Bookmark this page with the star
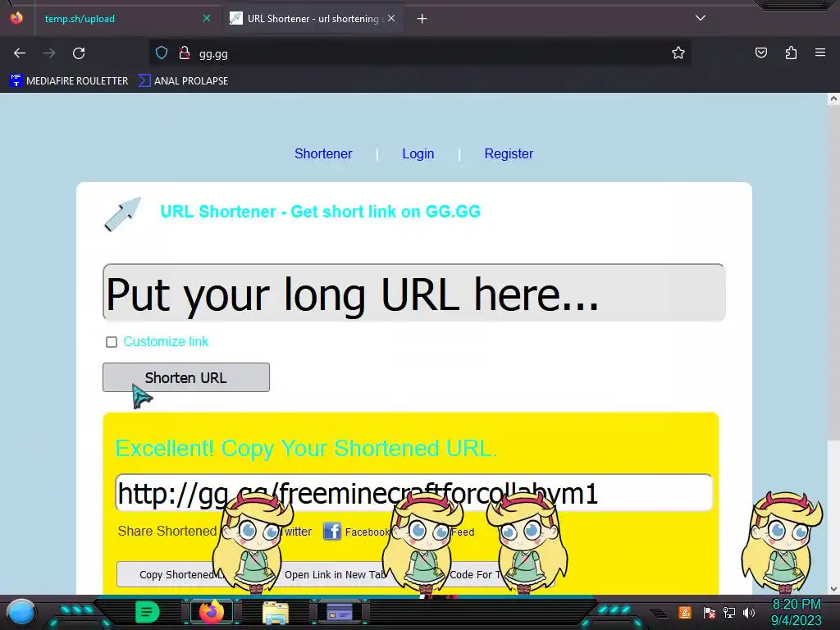This screenshot has width=840, height=630. [678, 52]
